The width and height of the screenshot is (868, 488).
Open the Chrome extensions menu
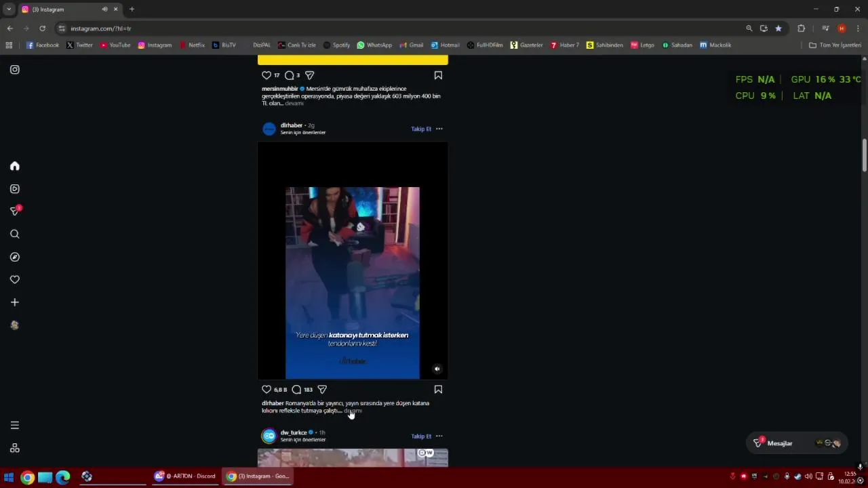click(x=801, y=28)
